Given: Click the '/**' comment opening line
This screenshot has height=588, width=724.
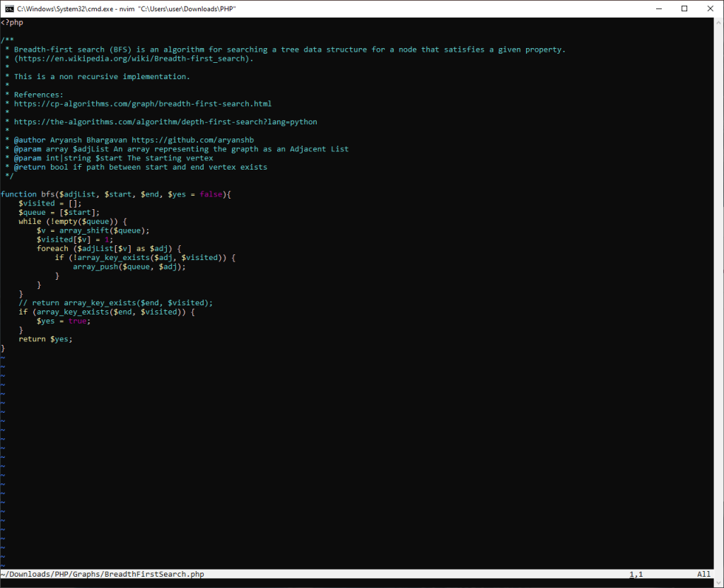Looking at the screenshot, I should click(x=7, y=40).
